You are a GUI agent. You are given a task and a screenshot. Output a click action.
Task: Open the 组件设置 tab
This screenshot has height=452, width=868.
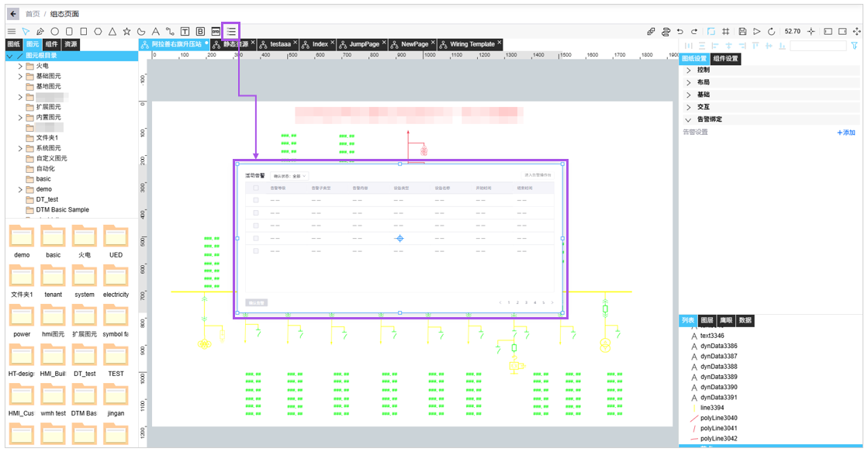pyautogui.click(x=725, y=59)
